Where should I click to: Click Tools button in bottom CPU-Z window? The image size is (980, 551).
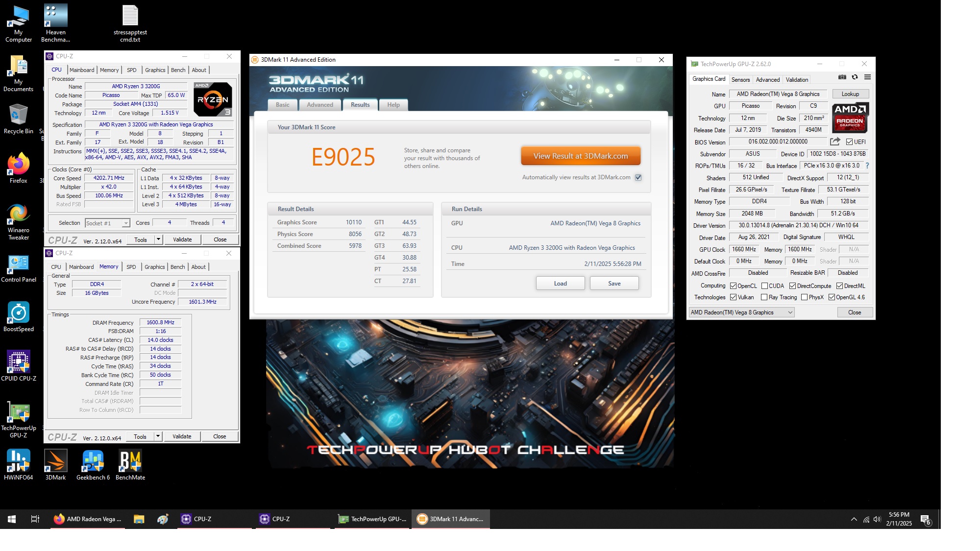[140, 436]
